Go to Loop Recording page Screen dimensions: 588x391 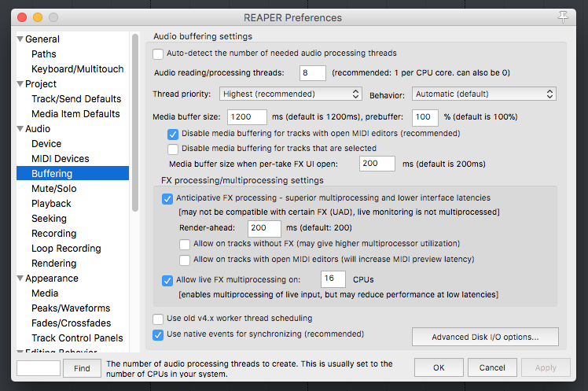[x=66, y=249]
